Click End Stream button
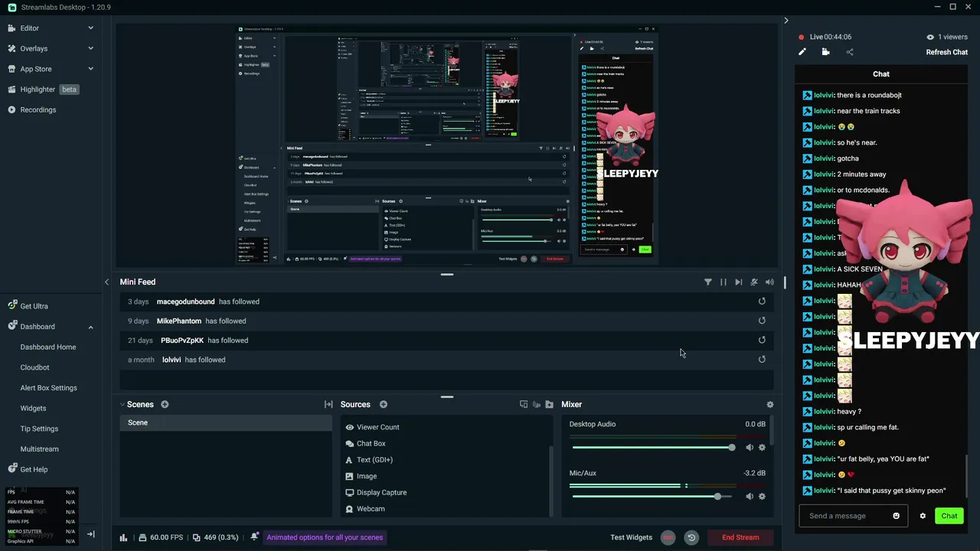The width and height of the screenshot is (980, 551). pos(740,537)
